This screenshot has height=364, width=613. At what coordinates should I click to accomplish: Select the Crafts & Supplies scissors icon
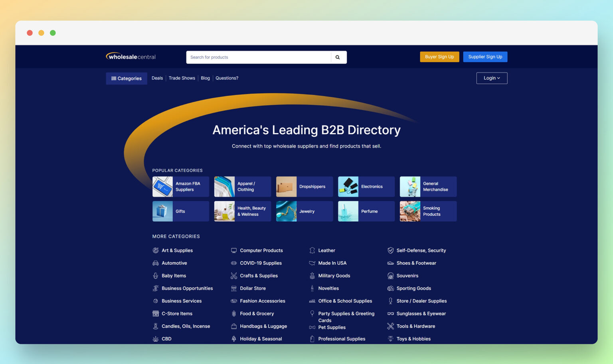pos(233,275)
